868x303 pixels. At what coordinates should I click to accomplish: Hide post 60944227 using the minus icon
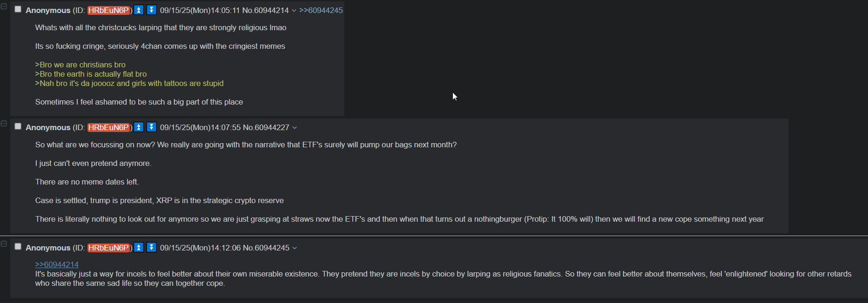4,123
